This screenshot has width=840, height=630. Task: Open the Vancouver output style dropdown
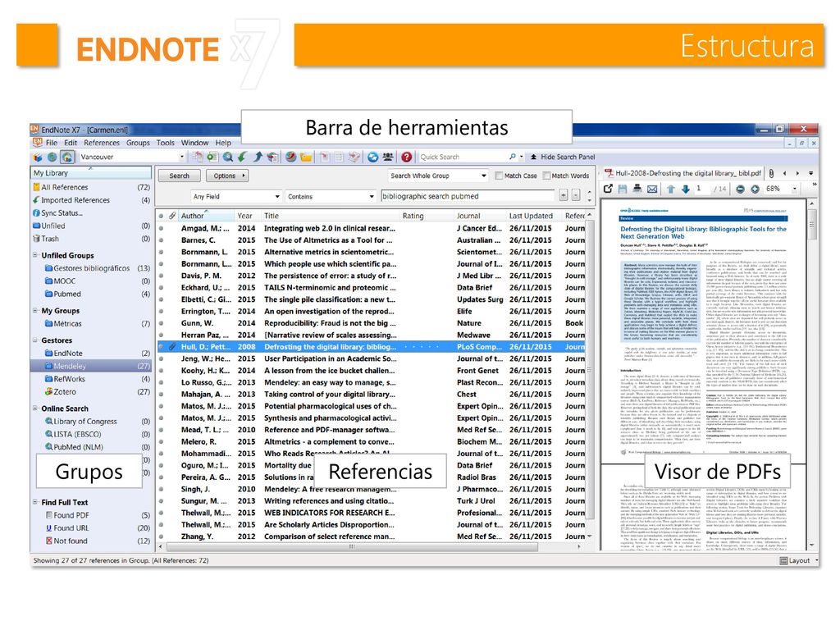181,157
